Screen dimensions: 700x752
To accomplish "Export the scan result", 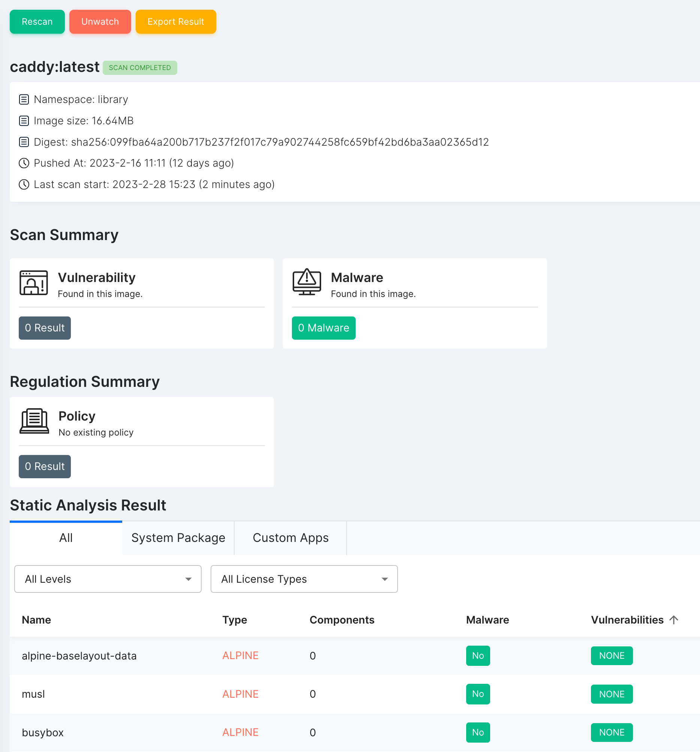I will tap(176, 22).
